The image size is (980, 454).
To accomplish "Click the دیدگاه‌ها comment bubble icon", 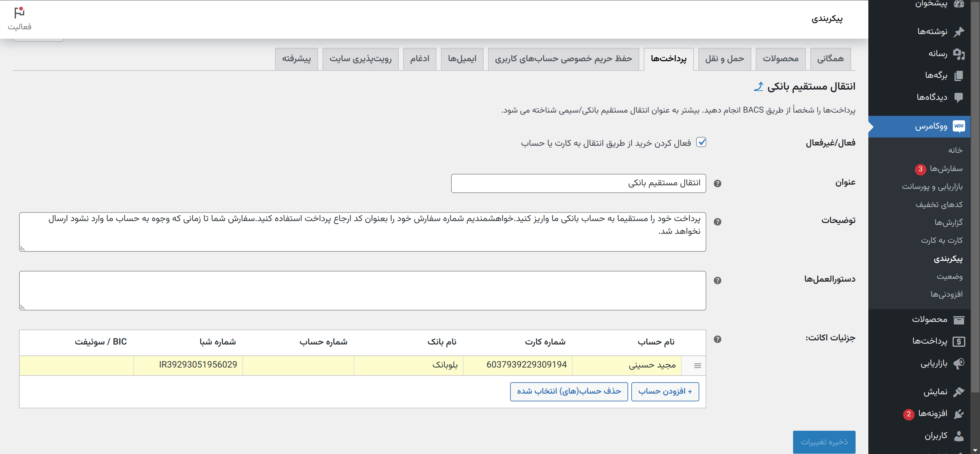I will (959, 97).
